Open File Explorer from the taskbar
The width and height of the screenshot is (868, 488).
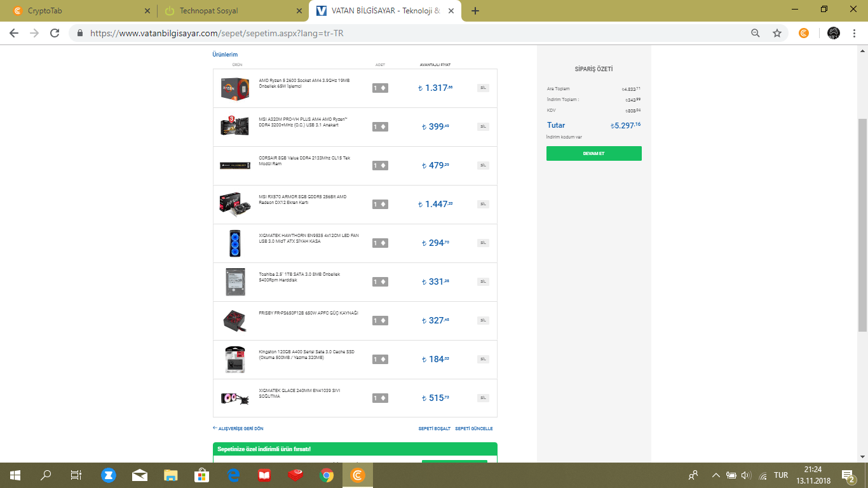point(171,475)
